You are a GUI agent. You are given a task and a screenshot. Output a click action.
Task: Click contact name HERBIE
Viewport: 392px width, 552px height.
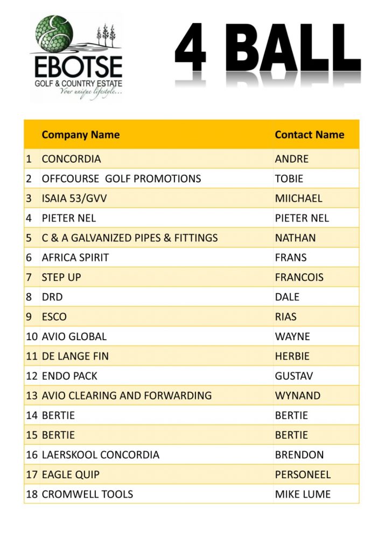tap(291, 356)
